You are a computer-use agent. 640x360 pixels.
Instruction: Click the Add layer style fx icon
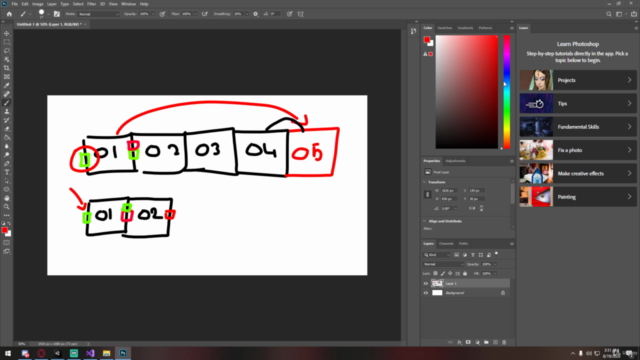459,342
